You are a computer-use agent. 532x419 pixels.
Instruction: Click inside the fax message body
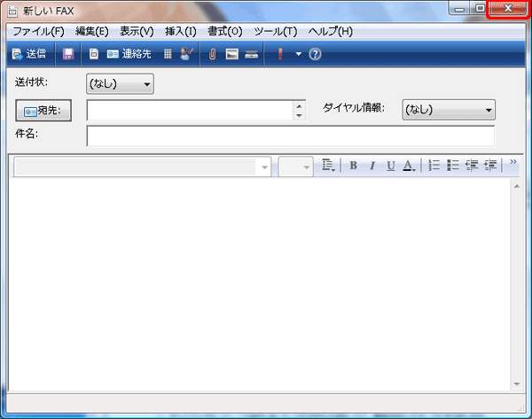point(260,284)
